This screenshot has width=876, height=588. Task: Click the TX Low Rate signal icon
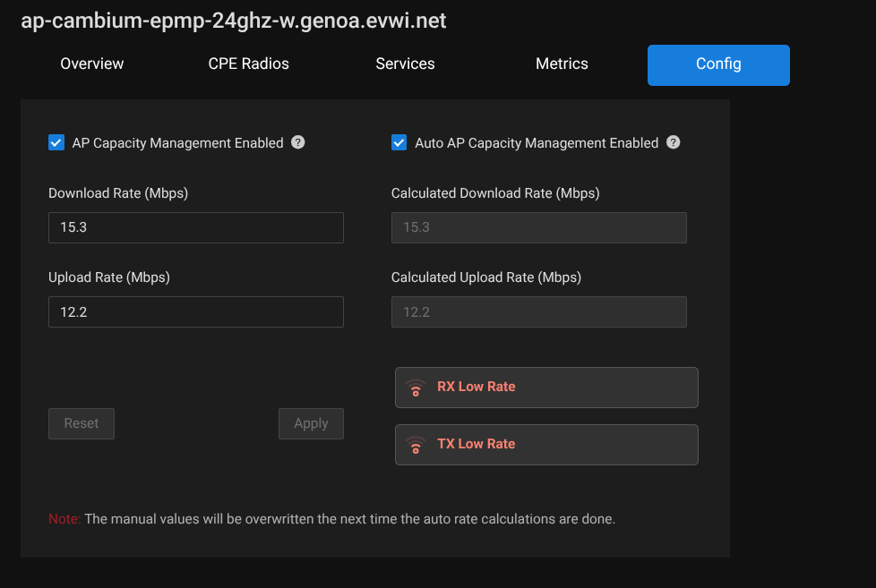click(415, 445)
